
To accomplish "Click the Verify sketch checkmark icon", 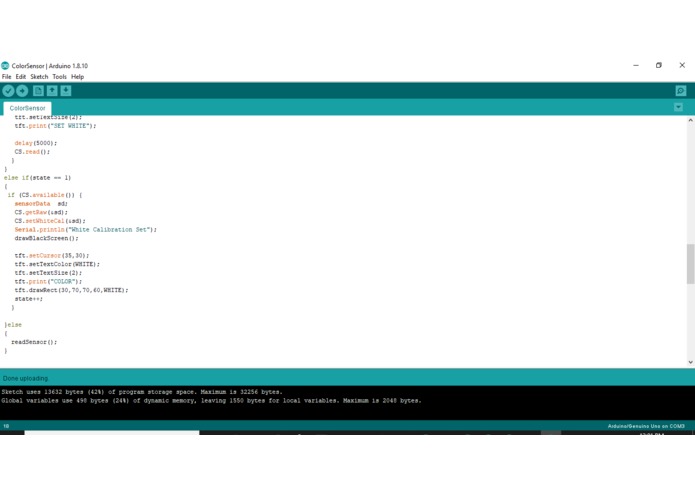I will point(8,91).
